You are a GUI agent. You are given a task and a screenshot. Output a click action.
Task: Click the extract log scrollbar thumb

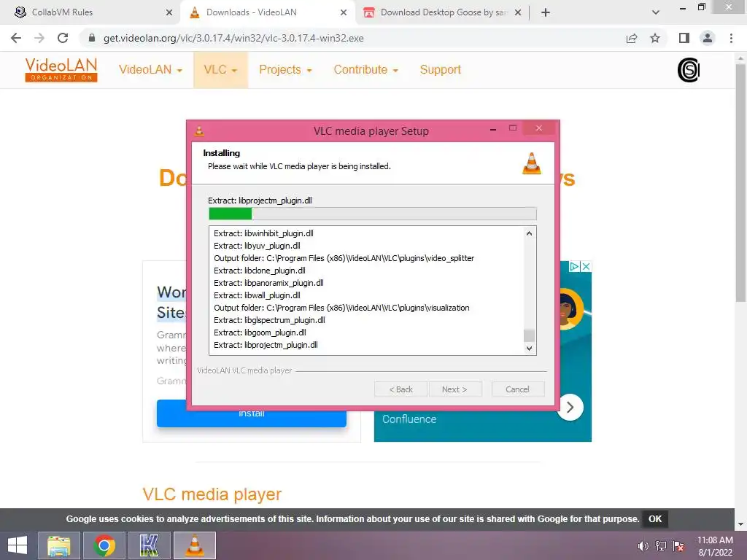pos(529,335)
